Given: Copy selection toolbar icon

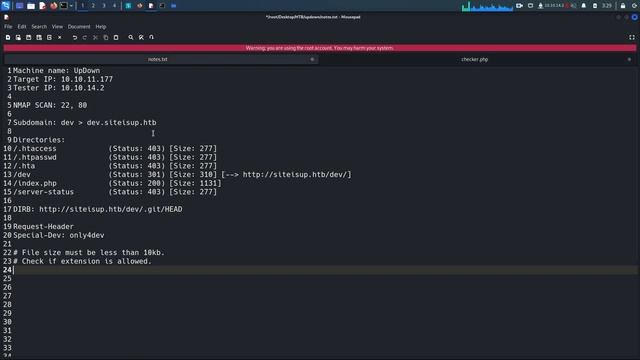Looking at the screenshot, I should tap(106, 37).
